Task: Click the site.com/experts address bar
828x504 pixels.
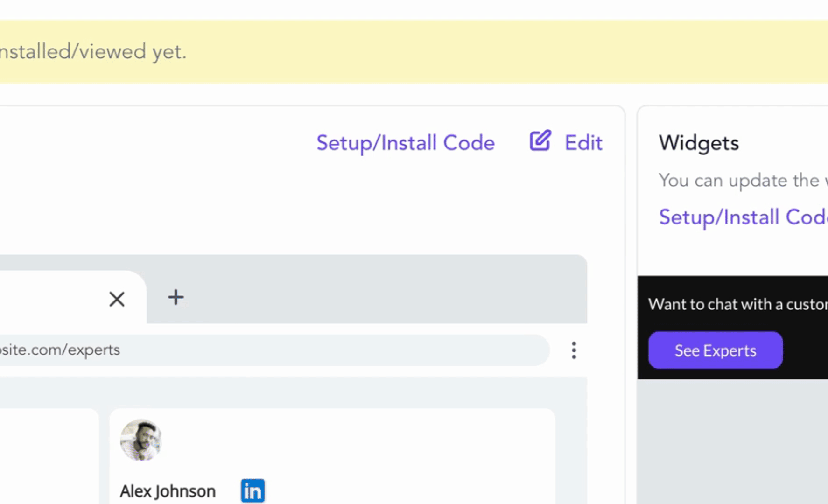Action: 274,350
